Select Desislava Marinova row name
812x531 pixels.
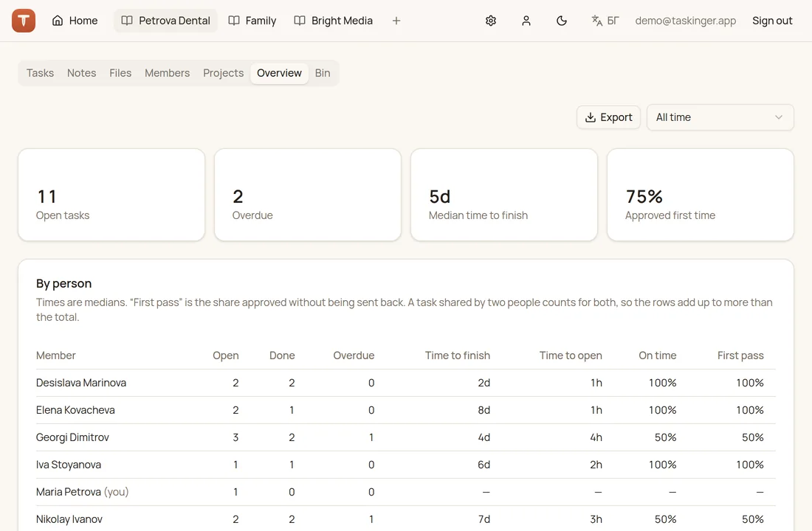tap(81, 383)
